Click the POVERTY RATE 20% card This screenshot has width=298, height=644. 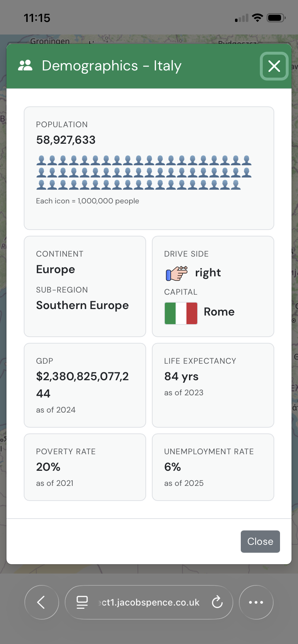(85, 467)
